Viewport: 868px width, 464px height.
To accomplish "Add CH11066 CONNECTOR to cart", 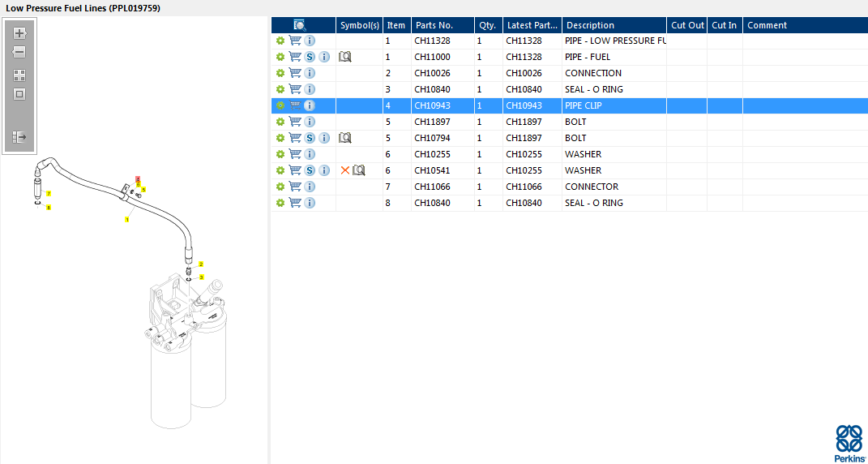I will (x=295, y=187).
